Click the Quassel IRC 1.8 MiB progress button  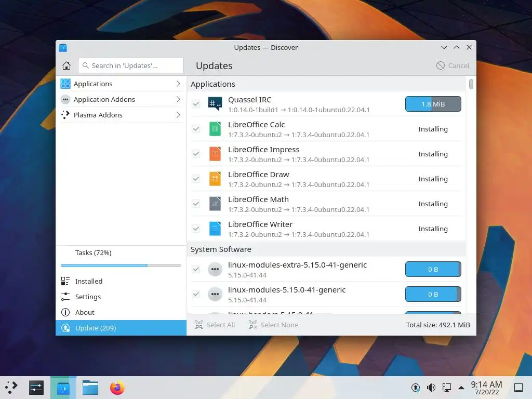tap(433, 104)
